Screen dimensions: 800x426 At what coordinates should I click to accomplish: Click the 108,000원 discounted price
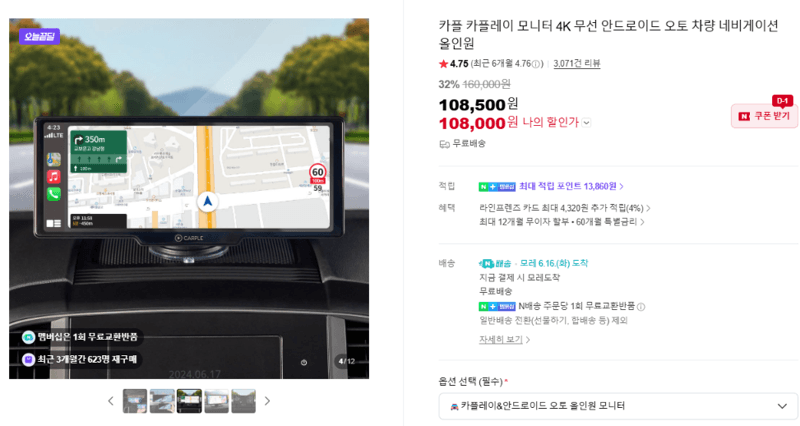[x=478, y=123]
